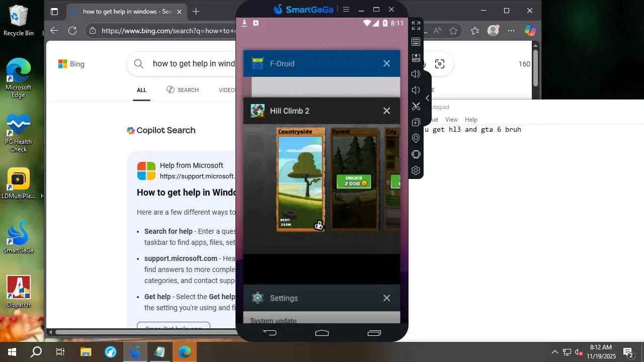The image size is (644, 362).
Task: Select LDMultiPlayer desktop shortcut
Action: point(19,184)
